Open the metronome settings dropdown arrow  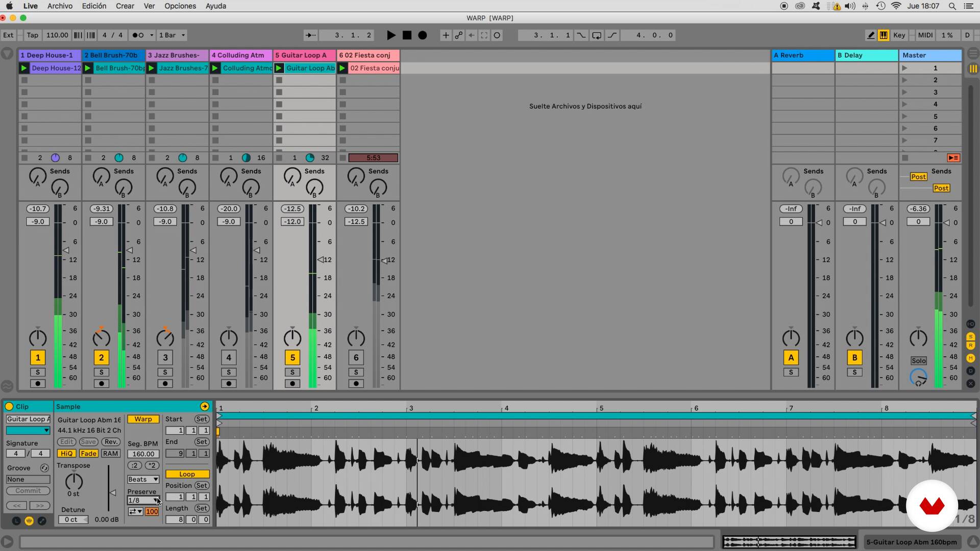pos(152,35)
